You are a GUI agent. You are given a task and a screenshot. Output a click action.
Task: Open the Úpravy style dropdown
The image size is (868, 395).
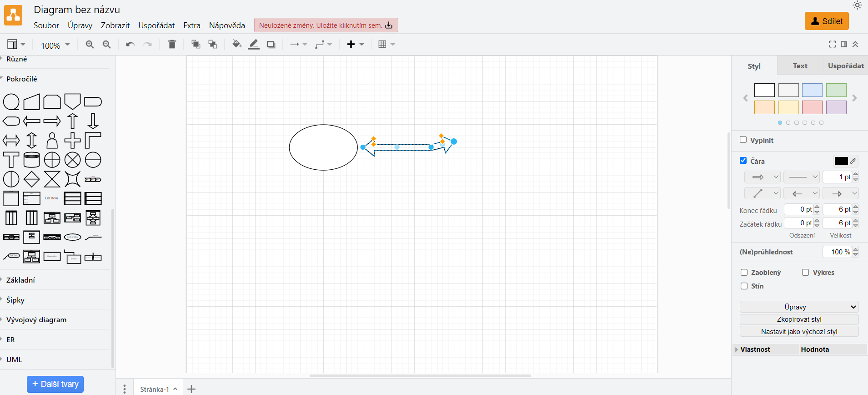tap(799, 307)
